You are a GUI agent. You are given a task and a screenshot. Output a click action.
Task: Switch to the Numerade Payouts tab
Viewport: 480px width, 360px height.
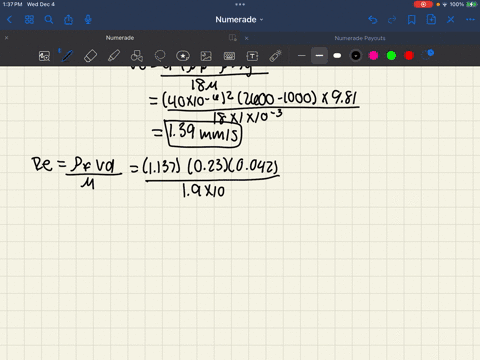pos(360,38)
